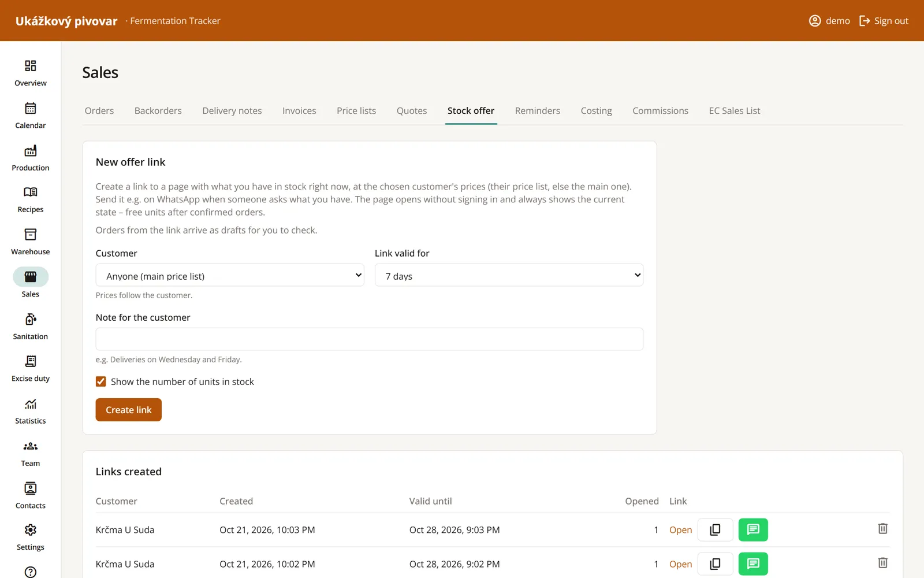
Task: Toggle Show the number of units in stock
Action: [x=101, y=381]
